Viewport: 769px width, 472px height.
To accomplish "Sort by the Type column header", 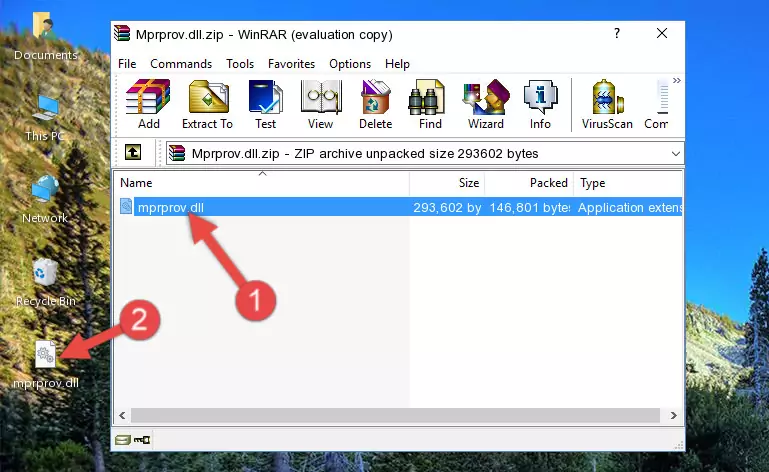I will (x=628, y=183).
